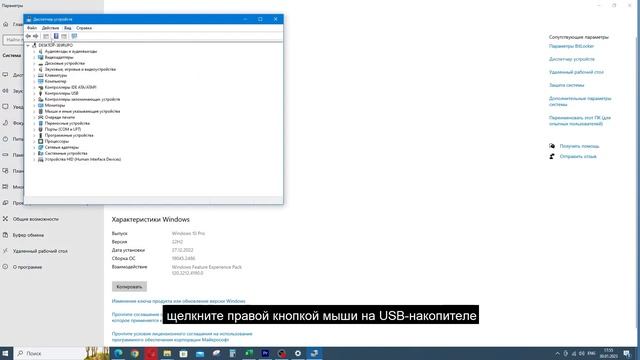This screenshot has width=640, height=360.
Task: Click the taskbar clock and date
Action: point(609,353)
